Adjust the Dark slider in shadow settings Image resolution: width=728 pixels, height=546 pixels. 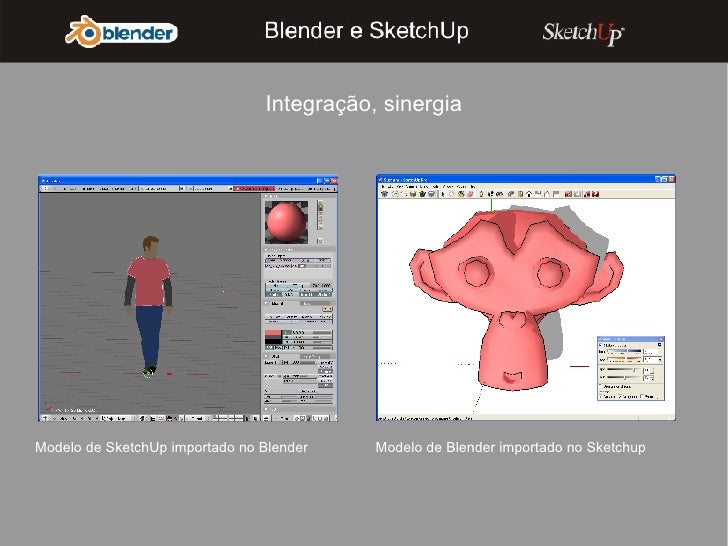[x=624, y=377]
